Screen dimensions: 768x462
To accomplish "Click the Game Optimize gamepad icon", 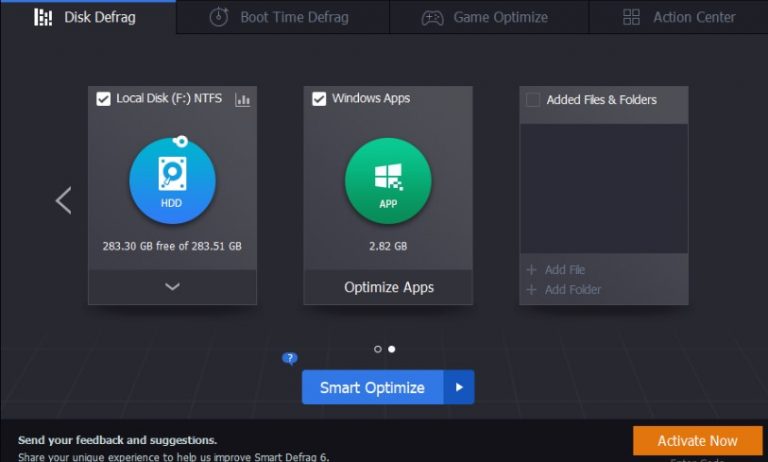I will pos(432,18).
